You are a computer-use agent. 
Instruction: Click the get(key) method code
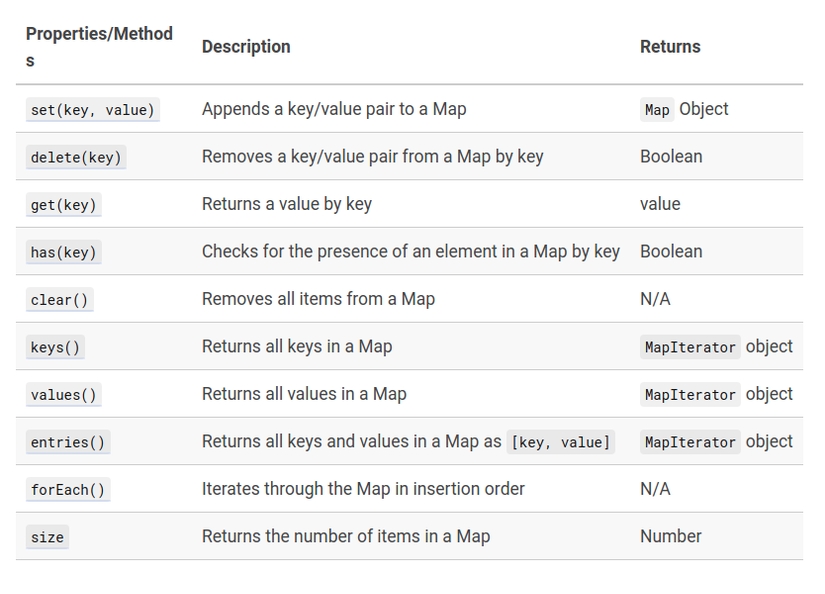click(x=63, y=205)
